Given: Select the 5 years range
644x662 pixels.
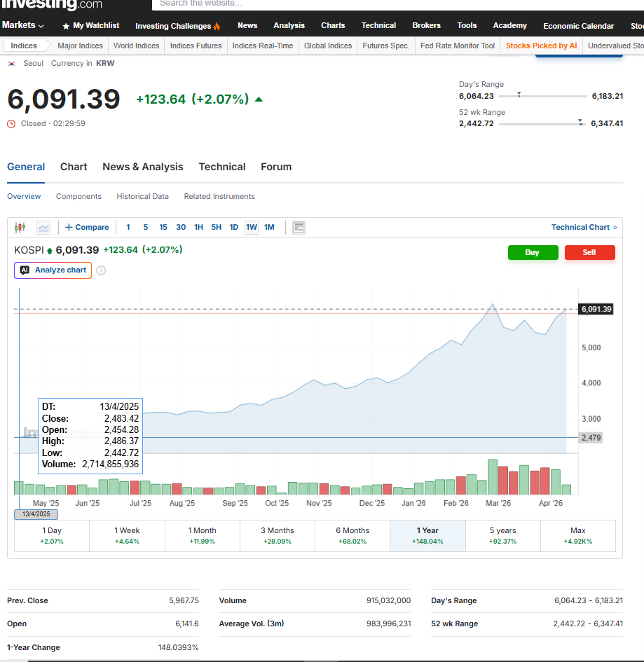Looking at the screenshot, I should click(x=503, y=536).
